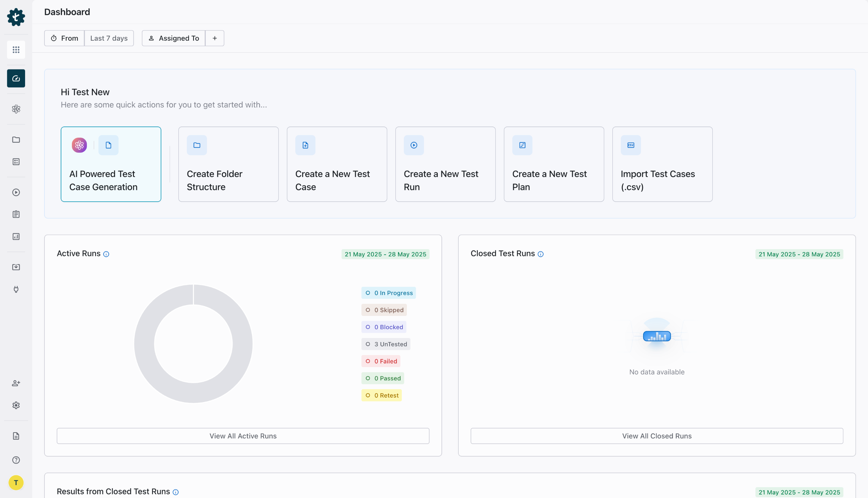The height and width of the screenshot is (498, 868).
Task: Click View All Closed Runs button
Action: coord(656,436)
